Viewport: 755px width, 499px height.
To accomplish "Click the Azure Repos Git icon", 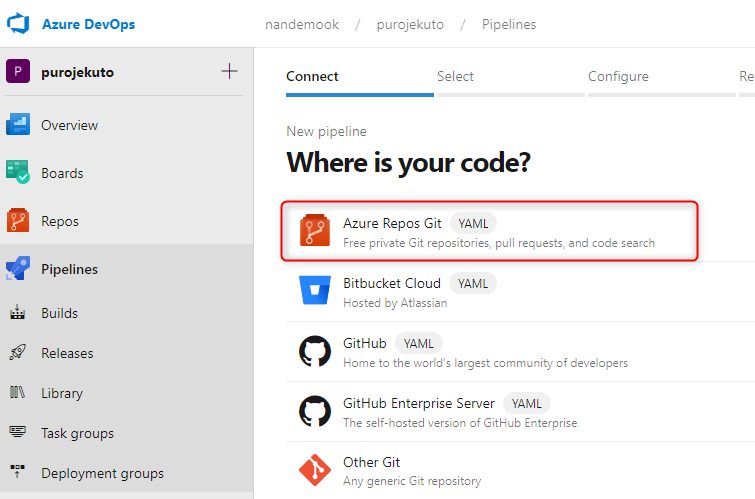I will point(315,231).
